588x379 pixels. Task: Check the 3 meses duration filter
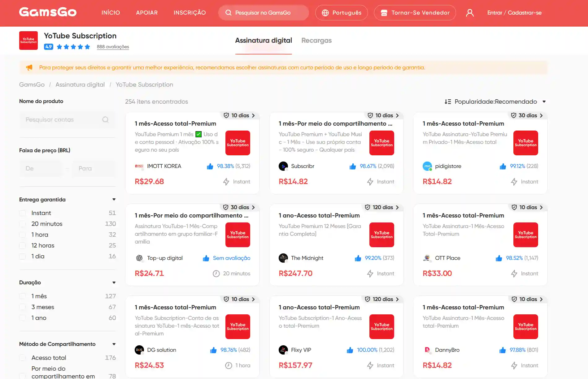pyautogui.click(x=22, y=307)
